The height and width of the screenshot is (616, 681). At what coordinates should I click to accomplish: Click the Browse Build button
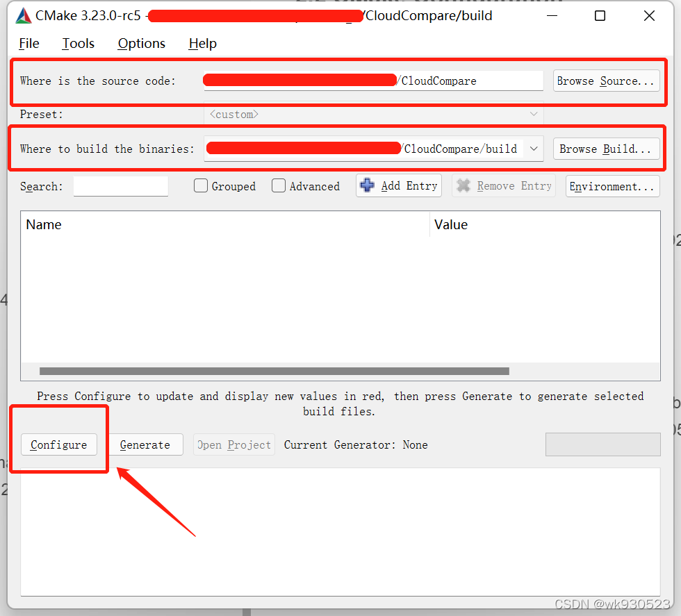[x=606, y=149]
